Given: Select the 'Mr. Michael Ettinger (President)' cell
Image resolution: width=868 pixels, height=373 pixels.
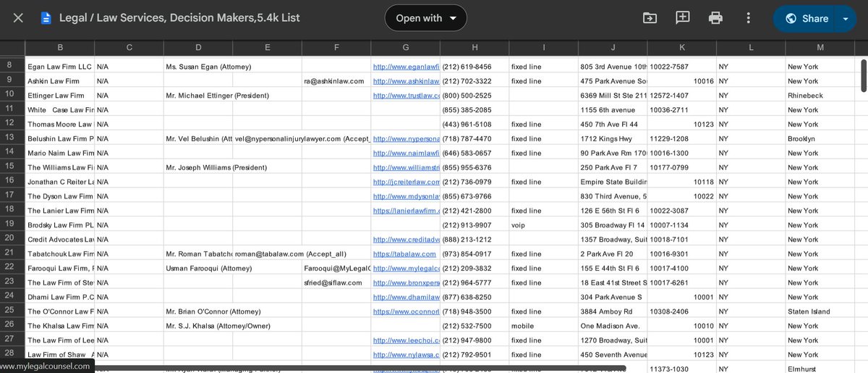Looking at the screenshot, I should [x=218, y=96].
